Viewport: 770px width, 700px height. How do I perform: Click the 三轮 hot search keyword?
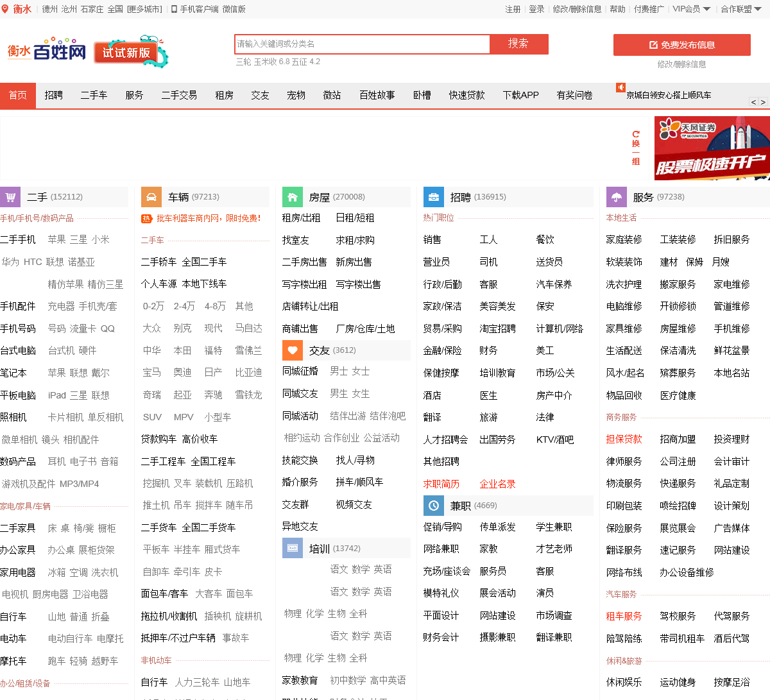pyautogui.click(x=244, y=62)
